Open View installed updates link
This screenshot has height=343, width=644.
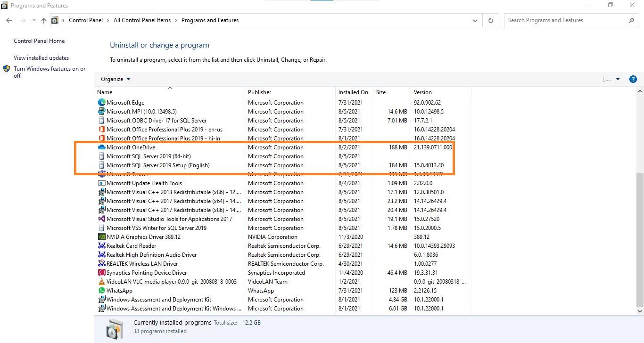pos(41,58)
